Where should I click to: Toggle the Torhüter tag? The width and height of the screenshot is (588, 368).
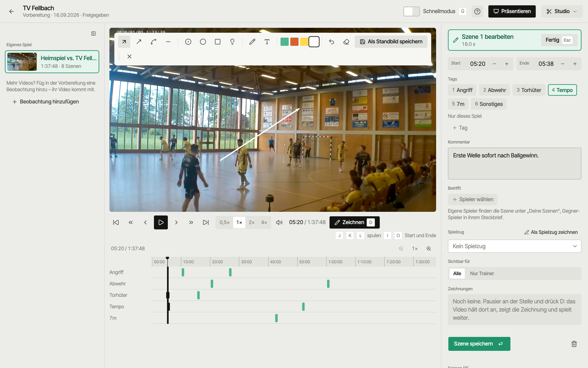(529, 90)
